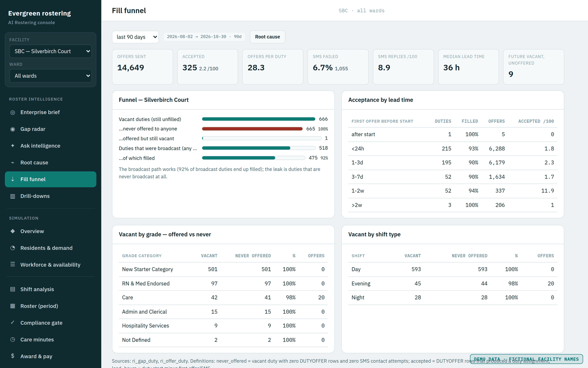
Task: Click the RN & Med Endorsed row
Action: 223,283
